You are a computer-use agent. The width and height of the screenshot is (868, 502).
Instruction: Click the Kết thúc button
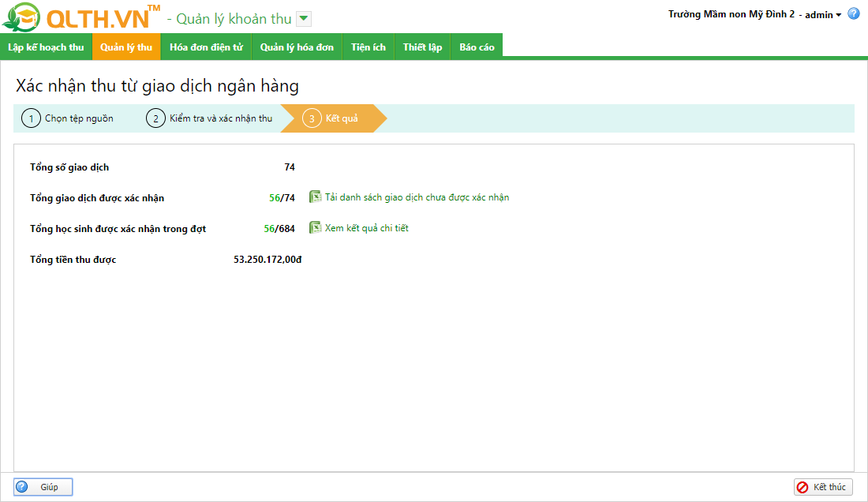pos(823,487)
